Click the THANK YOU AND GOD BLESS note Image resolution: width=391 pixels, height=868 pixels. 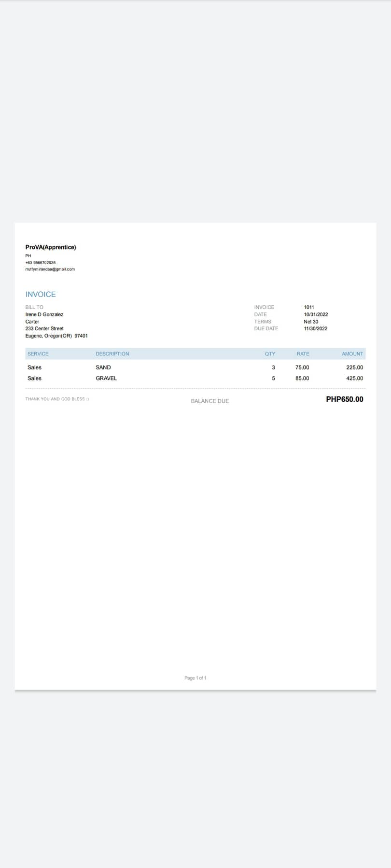coord(57,399)
